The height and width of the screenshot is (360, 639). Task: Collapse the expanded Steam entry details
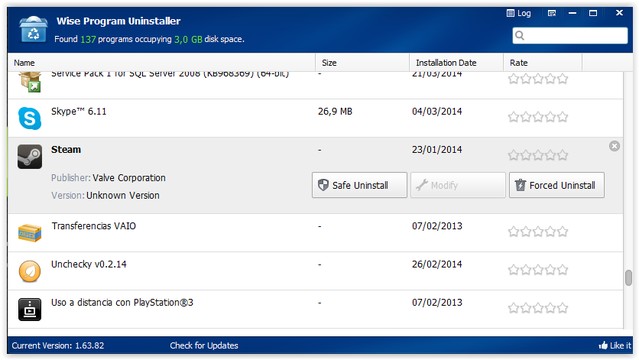(615, 146)
